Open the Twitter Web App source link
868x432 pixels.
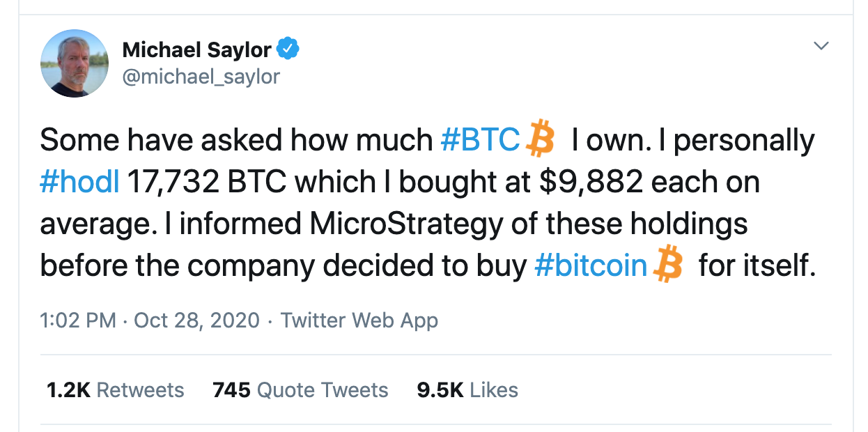pos(359,321)
